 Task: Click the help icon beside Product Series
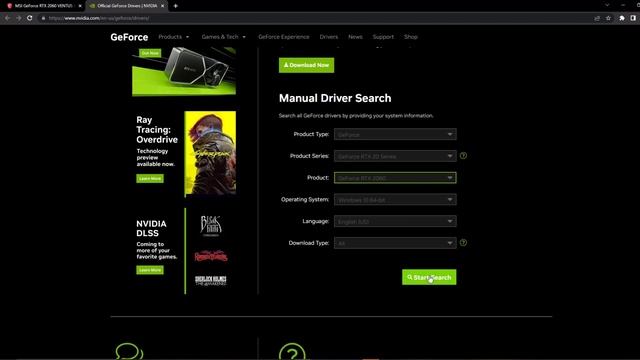point(463,156)
